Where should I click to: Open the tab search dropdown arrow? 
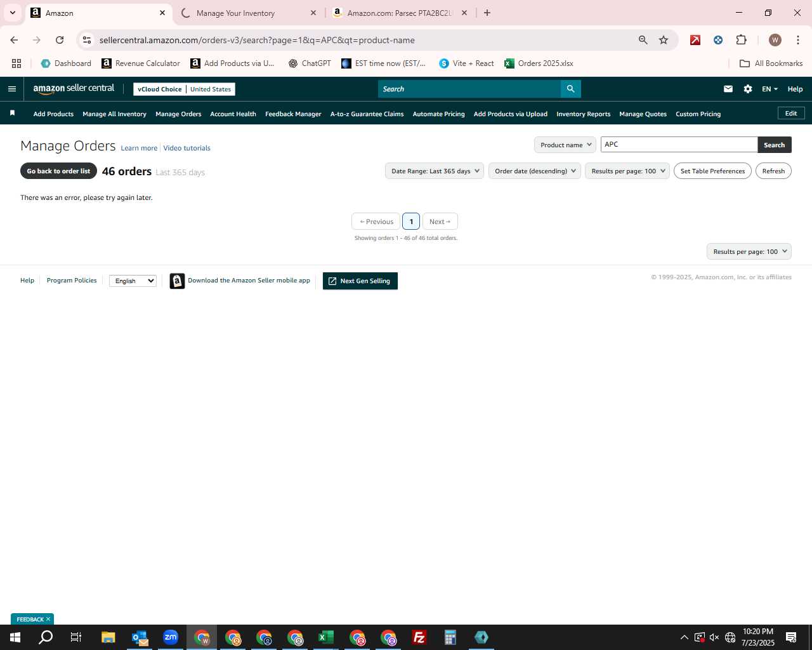tap(12, 13)
